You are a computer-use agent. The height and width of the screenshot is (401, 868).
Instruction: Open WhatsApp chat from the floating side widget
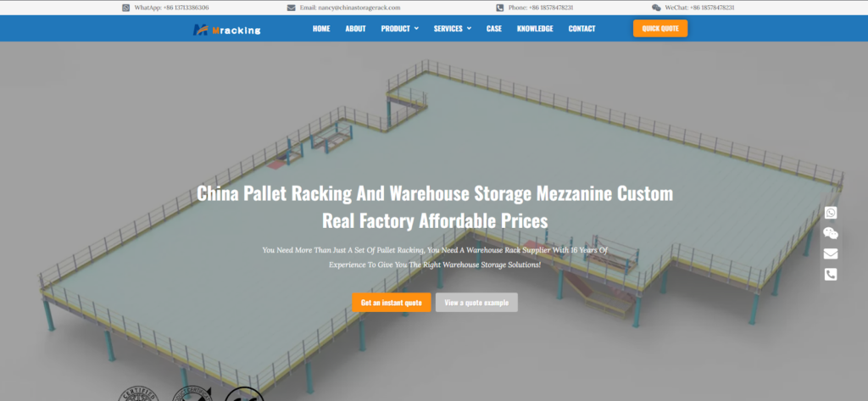[831, 213]
